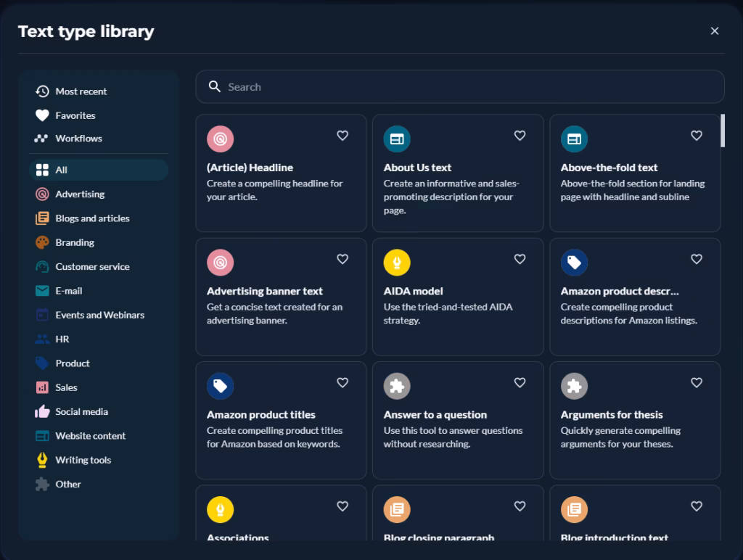743x560 pixels.
Task: Click the About Us text card icon
Action: click(397, 139)
